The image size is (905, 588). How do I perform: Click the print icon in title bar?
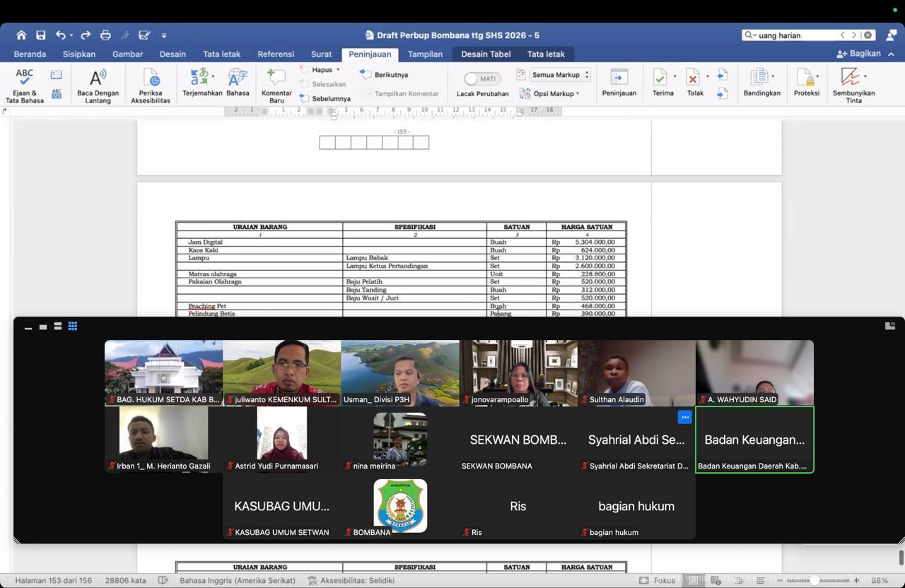click(105, 35)
